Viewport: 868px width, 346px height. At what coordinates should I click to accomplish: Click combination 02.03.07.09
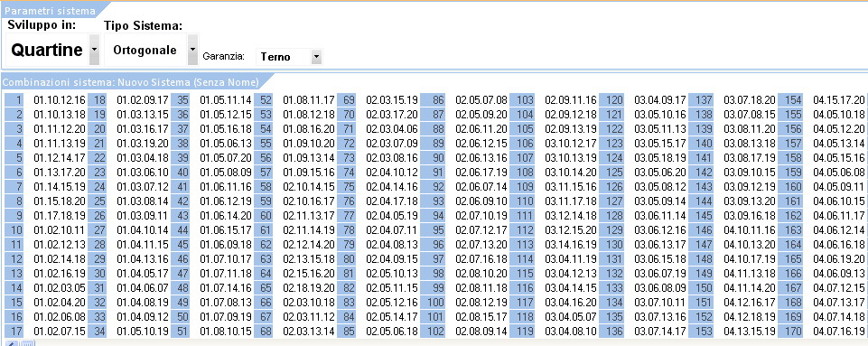pos(392,144)
